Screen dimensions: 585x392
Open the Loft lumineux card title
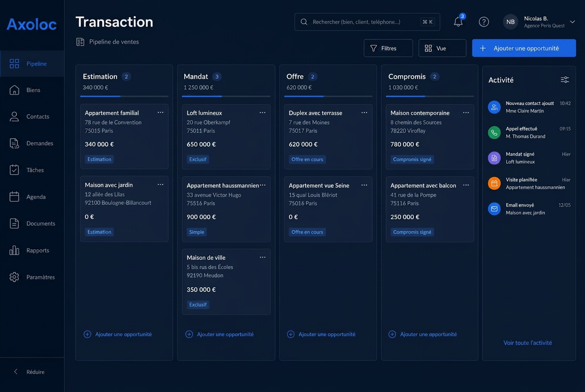point(204,113)
